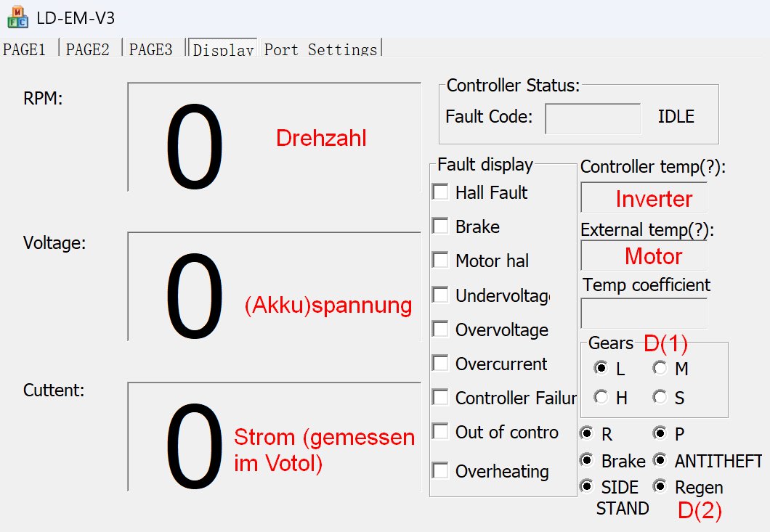
Task: Check the Controller Failure box
Action: click(x=440, y=397)
